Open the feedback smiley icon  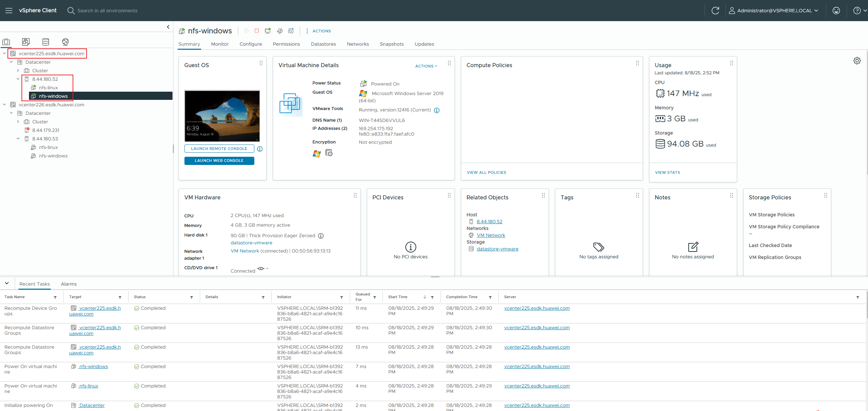(x=836, y=11)
